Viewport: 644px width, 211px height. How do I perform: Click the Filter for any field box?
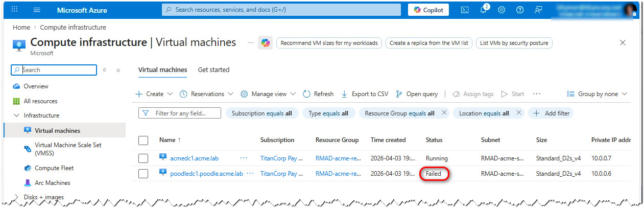[x=180, y=113]
